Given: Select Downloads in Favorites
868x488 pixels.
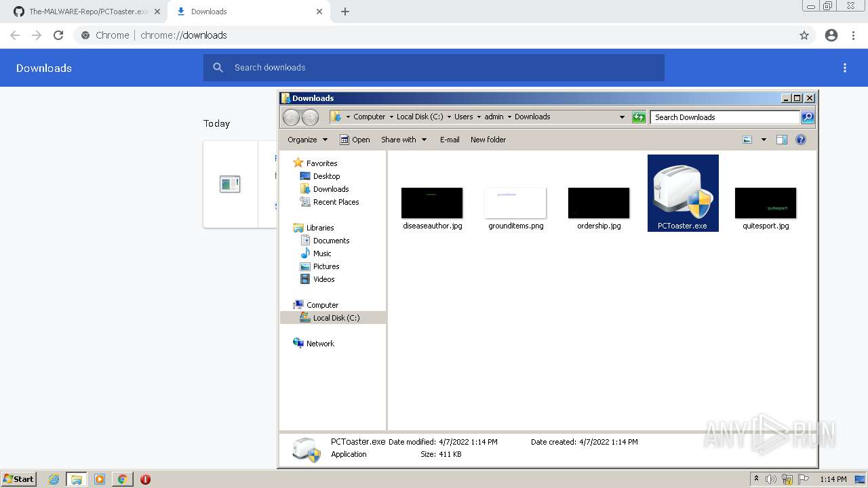Looking at the screenshot, I should (331, 189).
